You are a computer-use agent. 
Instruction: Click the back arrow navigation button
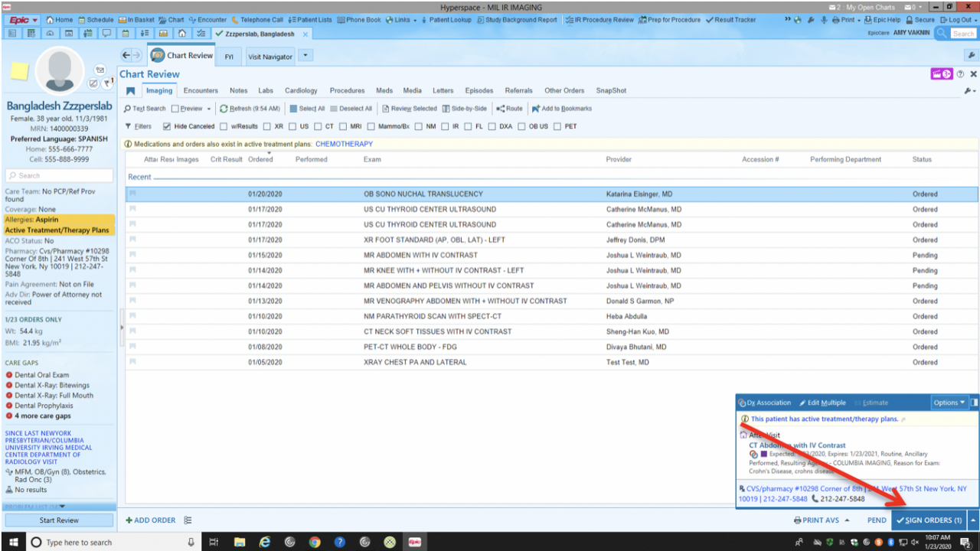pyautogui.click(x=126, y=55)
